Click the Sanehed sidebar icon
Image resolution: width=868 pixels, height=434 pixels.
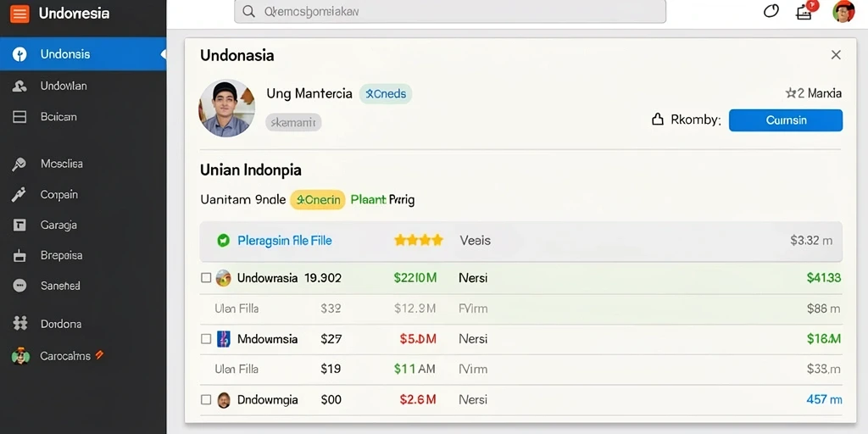point(19,286)
